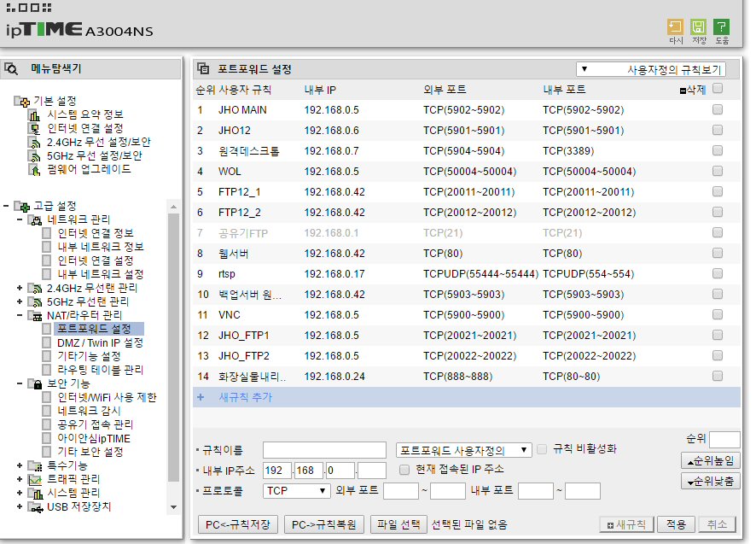Enable 현재 접속된 IP 주소 checkbox
This screenshot has width=756, height=544.
[x=404, y=470]
